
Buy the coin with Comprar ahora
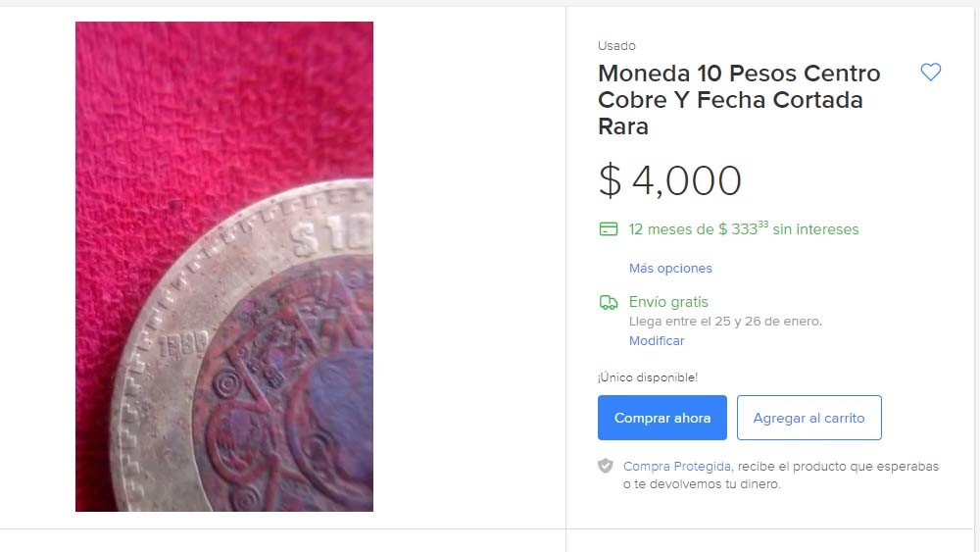(x=661, y=418)
